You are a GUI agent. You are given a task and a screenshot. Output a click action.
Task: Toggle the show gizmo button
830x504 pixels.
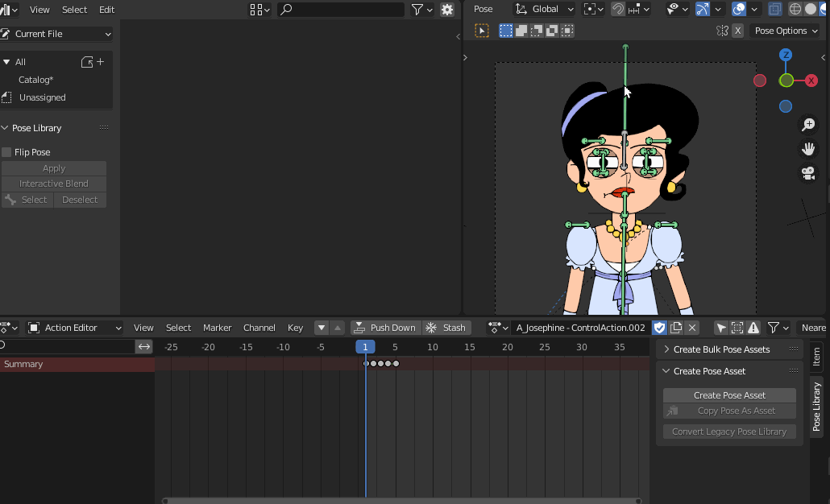click(702, 10)
